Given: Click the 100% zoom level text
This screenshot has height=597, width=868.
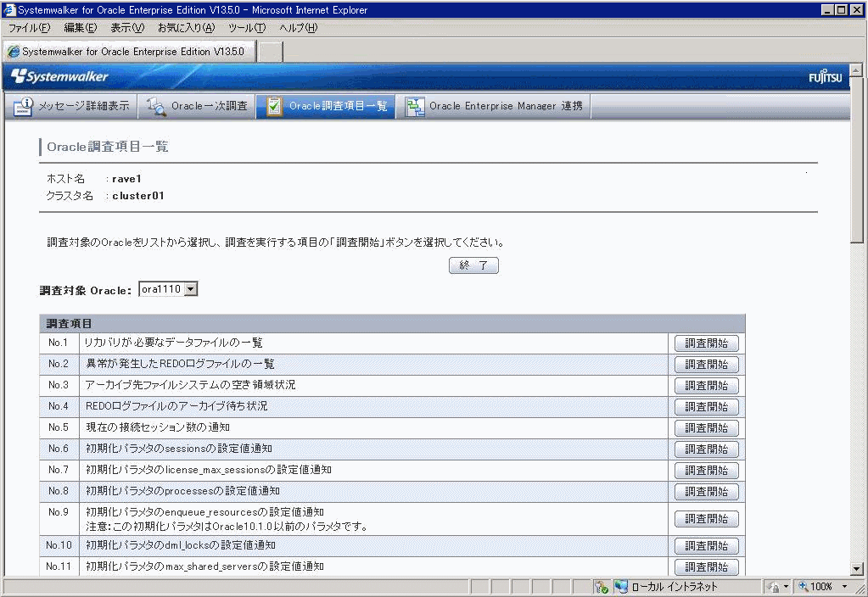Looking at the screenshot, I should [x=821, y=587].
